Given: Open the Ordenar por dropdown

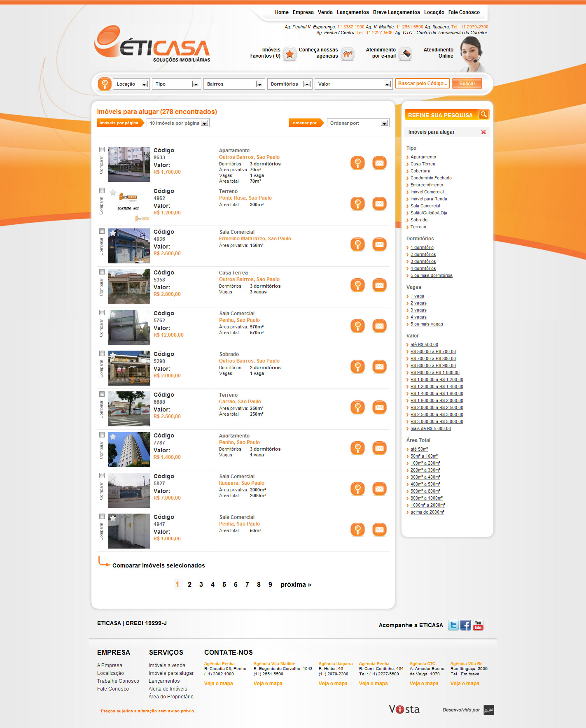Looking at the screenshot, I should 358,123.
